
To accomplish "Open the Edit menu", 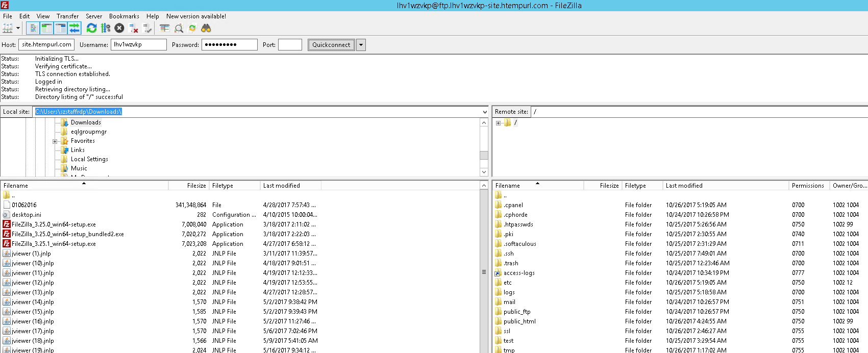I will point(24,16).
